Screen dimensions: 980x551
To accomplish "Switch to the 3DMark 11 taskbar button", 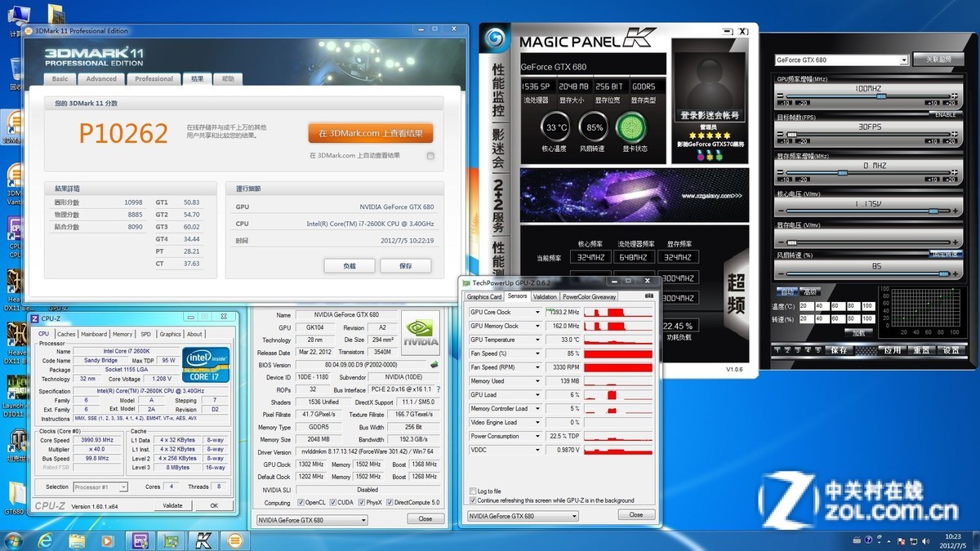I will [234, 540].
